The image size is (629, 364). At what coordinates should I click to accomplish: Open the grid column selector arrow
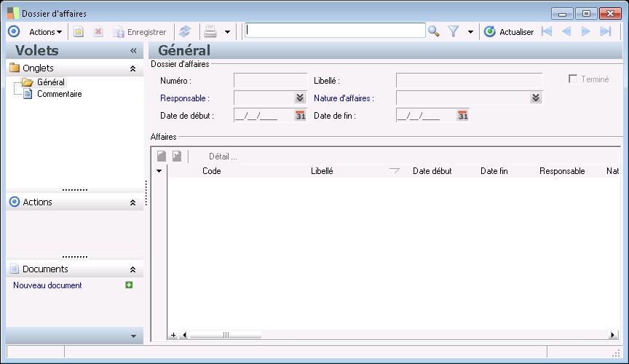point(159,171)
